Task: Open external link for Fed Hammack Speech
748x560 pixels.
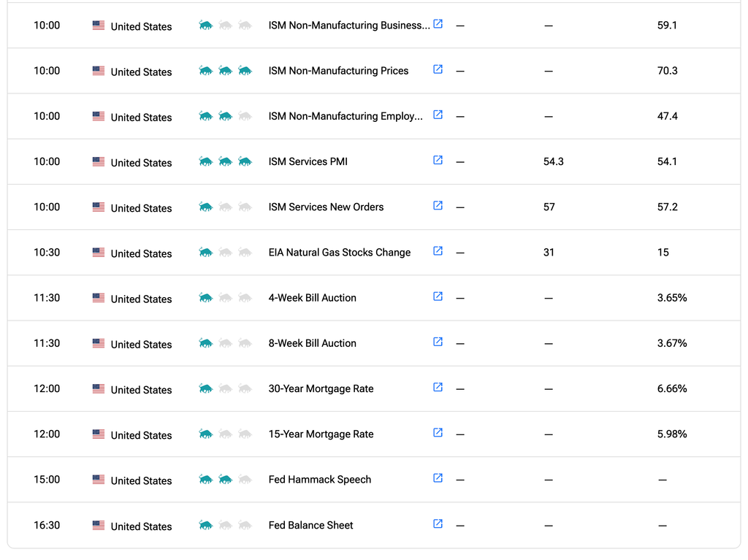Action: pos(438,478)
